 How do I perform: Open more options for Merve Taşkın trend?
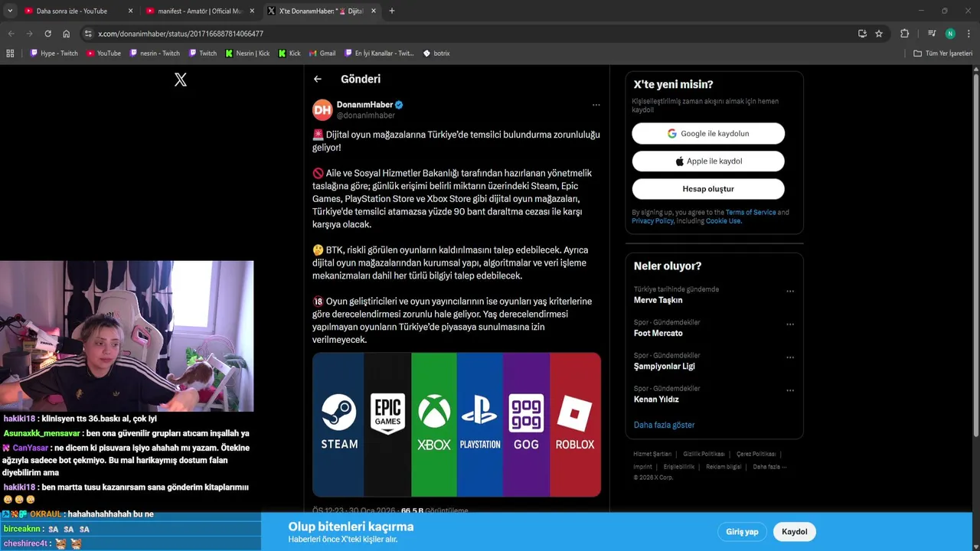[x=790, y=291]
